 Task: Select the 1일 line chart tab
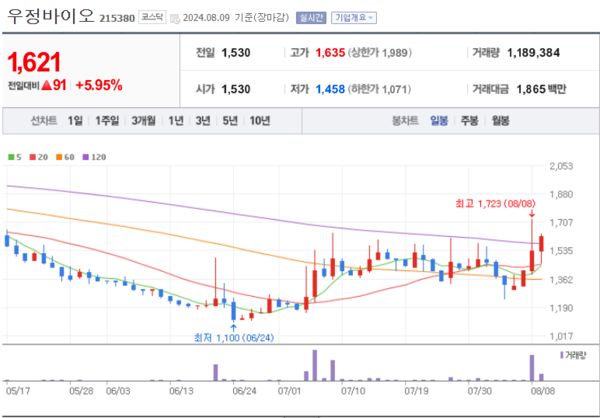click(x=75, y=121)
